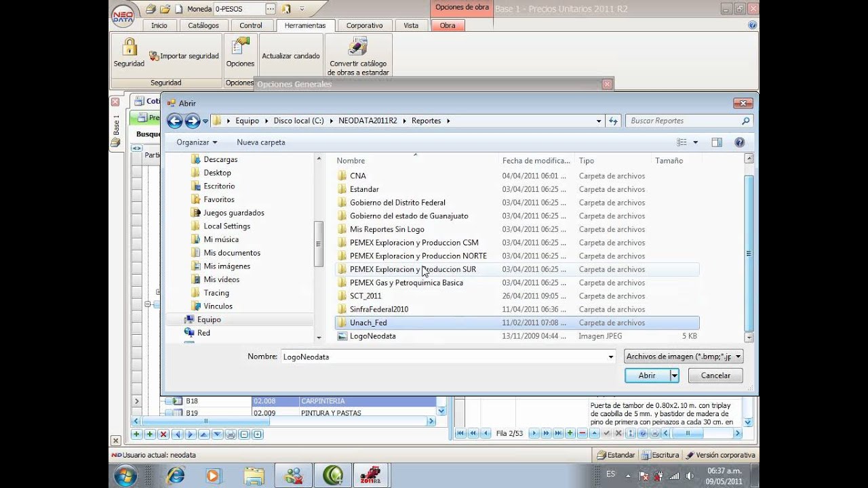Click the last-record navigation icon after Fila 2/53
The height and width of the screenshot is (488, 868).
[x=557, y=433]
